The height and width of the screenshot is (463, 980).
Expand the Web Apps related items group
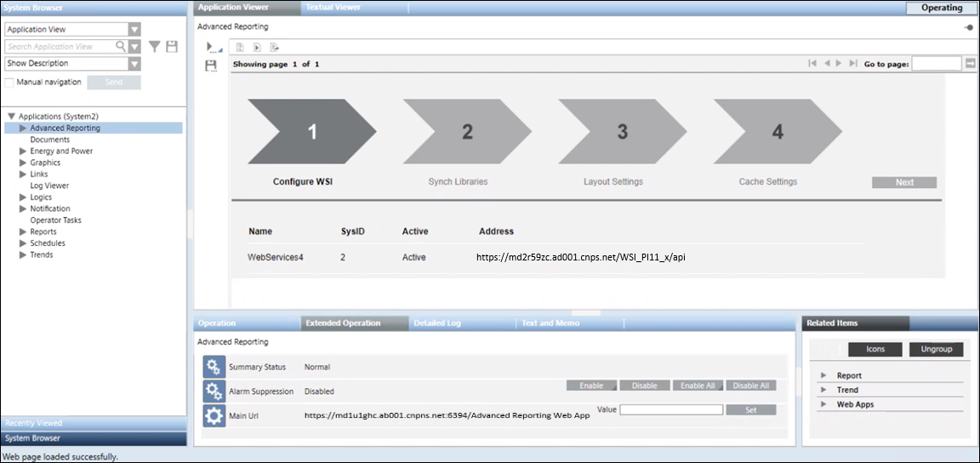[823, 404]
